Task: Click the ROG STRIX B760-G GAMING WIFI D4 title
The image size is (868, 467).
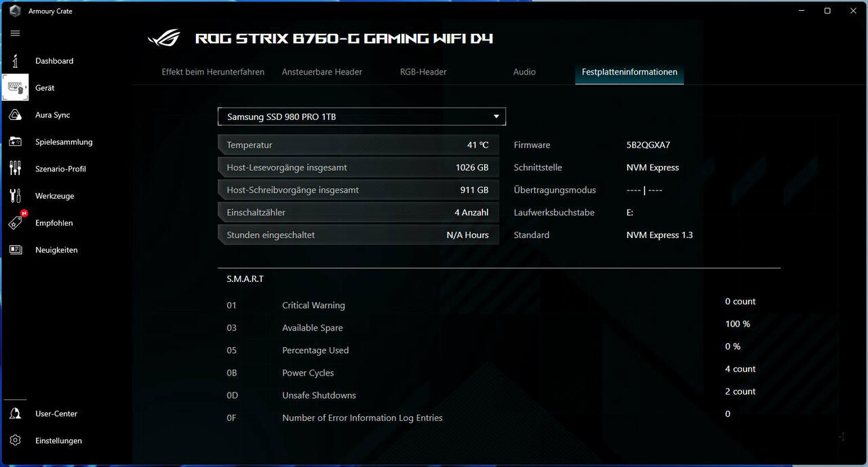Action: (344, 38)
